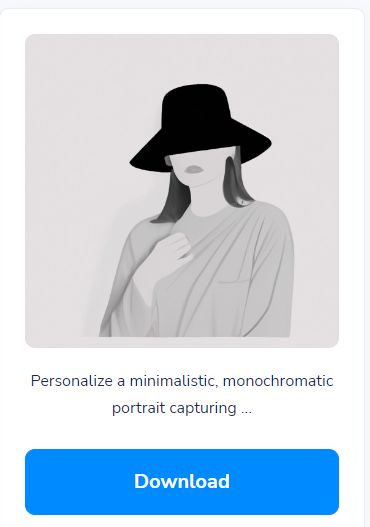Click the word 'Personalize' in the caption
This screenshot has width=370, height=527.
pyautogui.click(x=72, y=381)
